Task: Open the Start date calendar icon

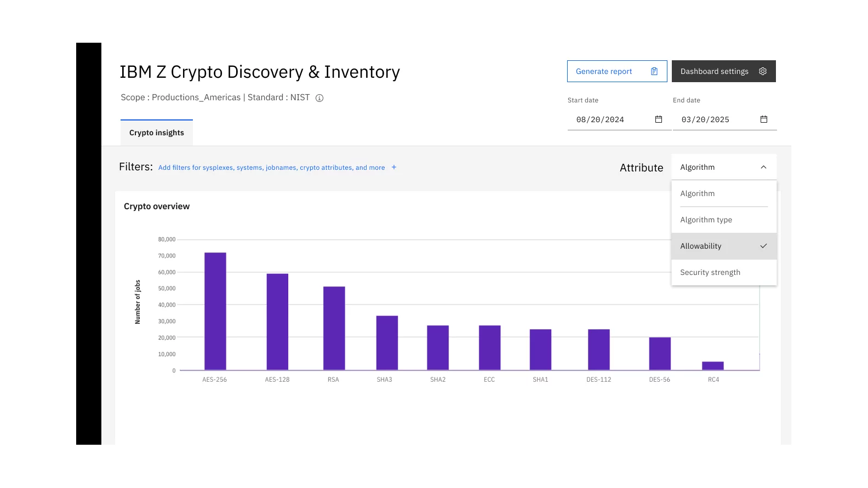Action: tap(658, 119)
